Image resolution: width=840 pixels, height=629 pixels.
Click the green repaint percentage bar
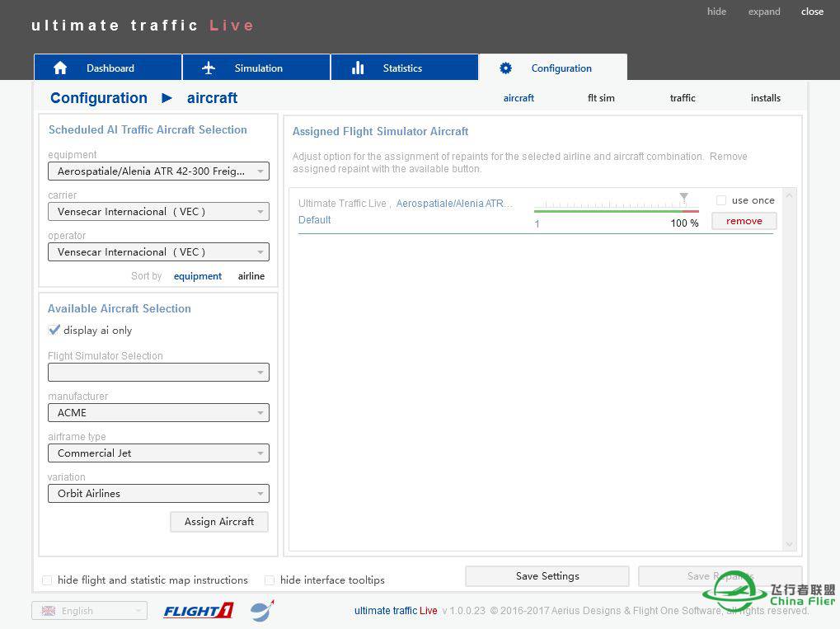coord(608,211)
